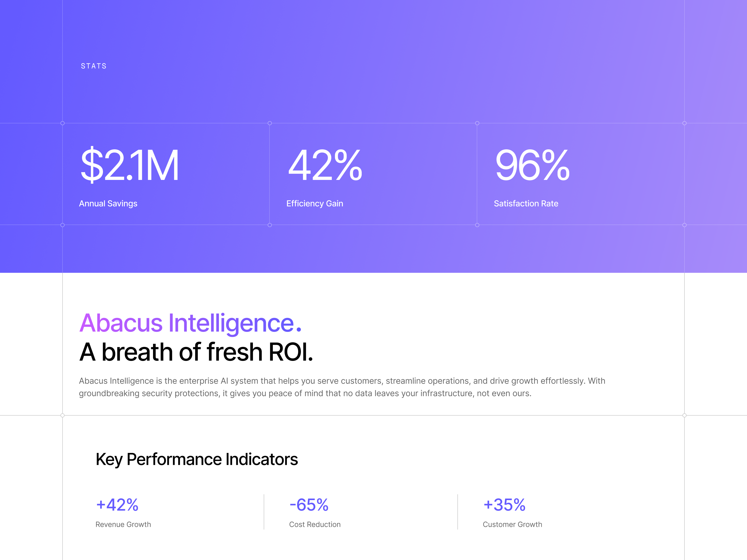Select the Annual Savings caption
Image resolution: width=747 pixels, height=560 pixels.
108,204
